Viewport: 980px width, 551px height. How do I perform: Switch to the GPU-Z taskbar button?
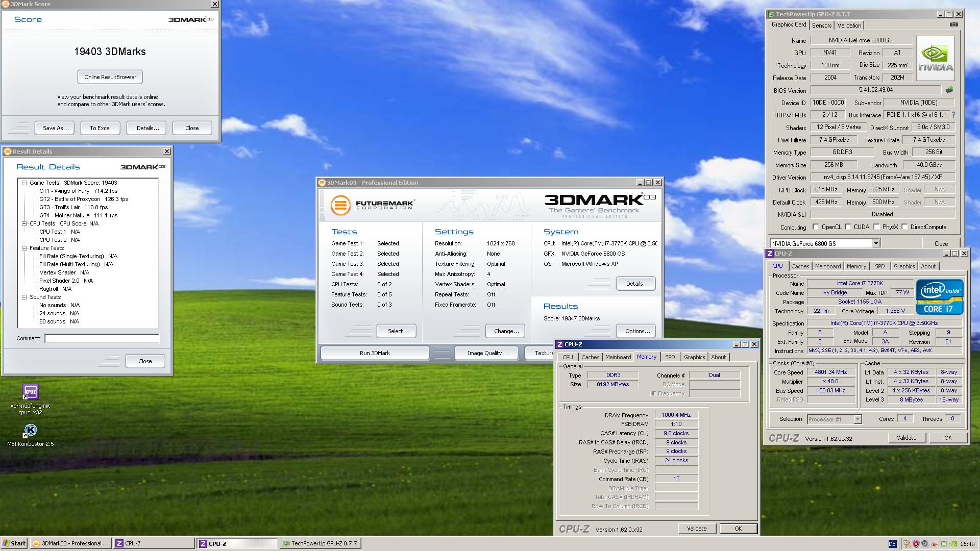[x=320, y=543]
